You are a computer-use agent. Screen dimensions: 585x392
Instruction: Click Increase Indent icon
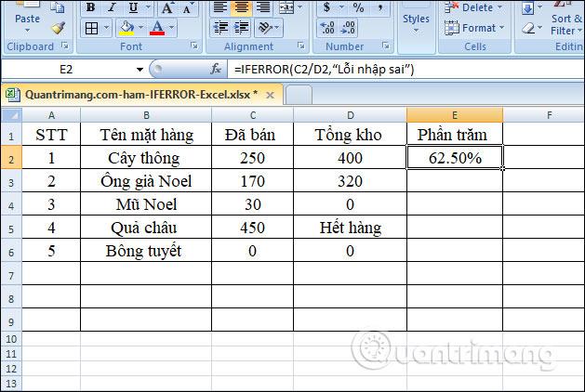coord(242,28)
